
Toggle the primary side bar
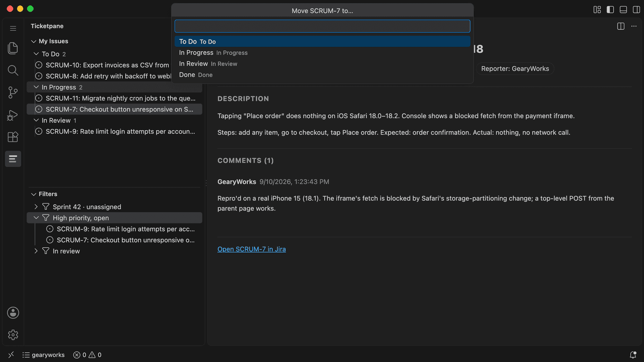click(610, 10)
